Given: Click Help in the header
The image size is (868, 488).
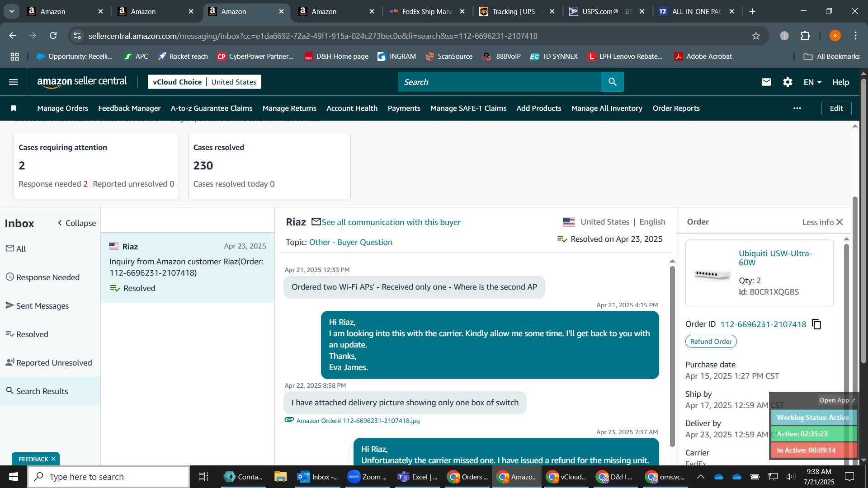Looking at the screenshot, I should 840,82.
